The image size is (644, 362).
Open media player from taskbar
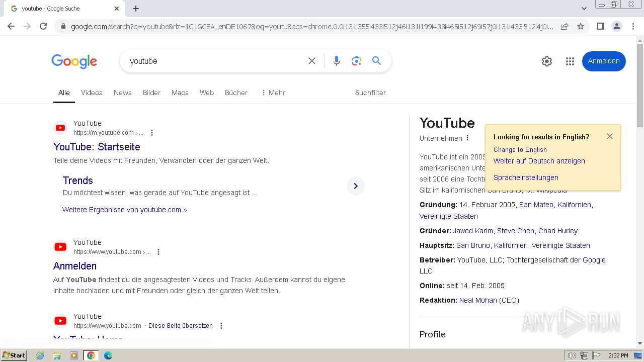point(74,355)
